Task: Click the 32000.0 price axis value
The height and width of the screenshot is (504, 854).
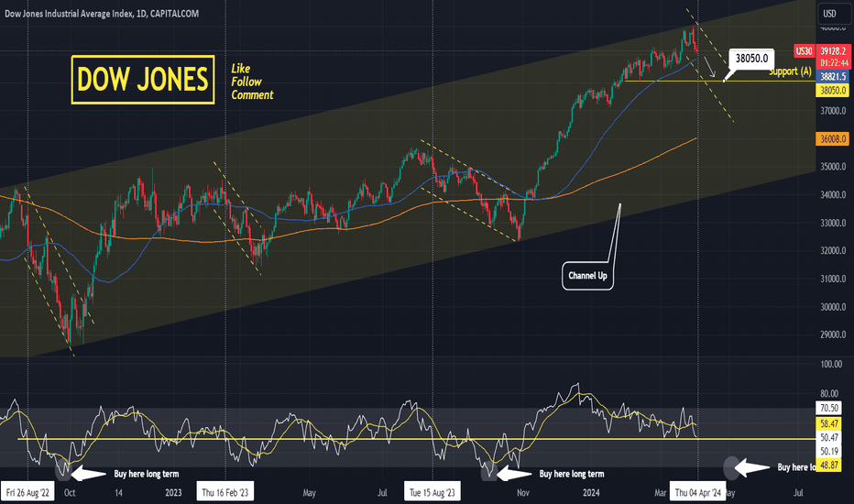Action: tap(833, 251)
